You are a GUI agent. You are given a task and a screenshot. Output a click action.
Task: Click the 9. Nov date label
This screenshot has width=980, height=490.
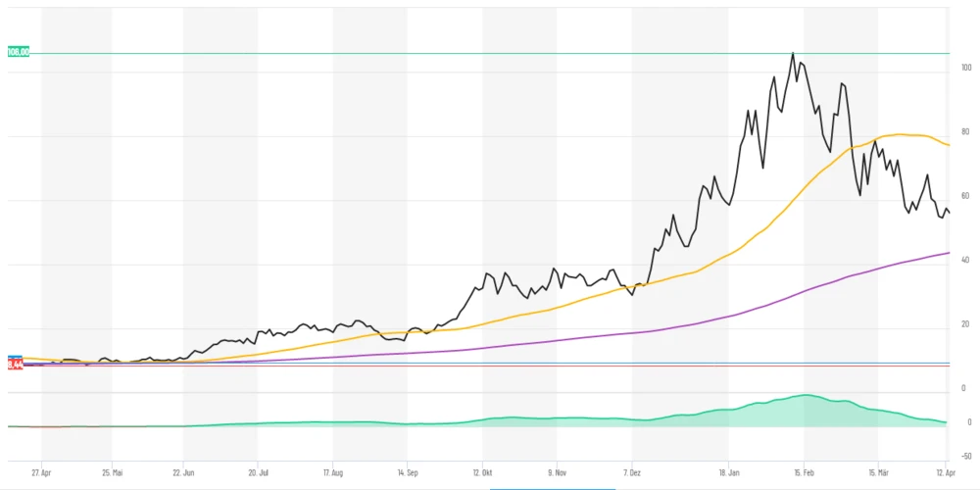coord(557,470)
